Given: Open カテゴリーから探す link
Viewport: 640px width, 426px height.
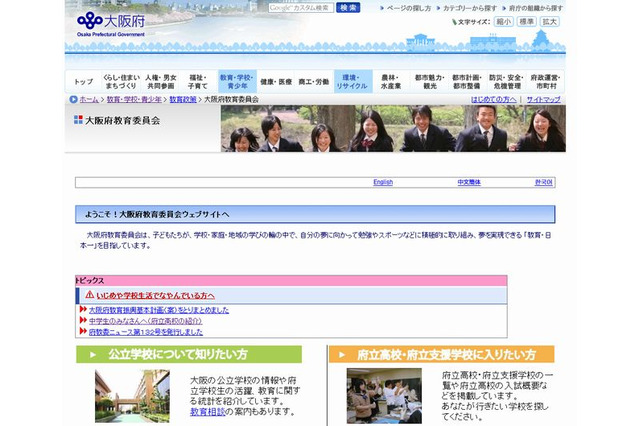Looking at the screenshot, I should tap(470, 8).
